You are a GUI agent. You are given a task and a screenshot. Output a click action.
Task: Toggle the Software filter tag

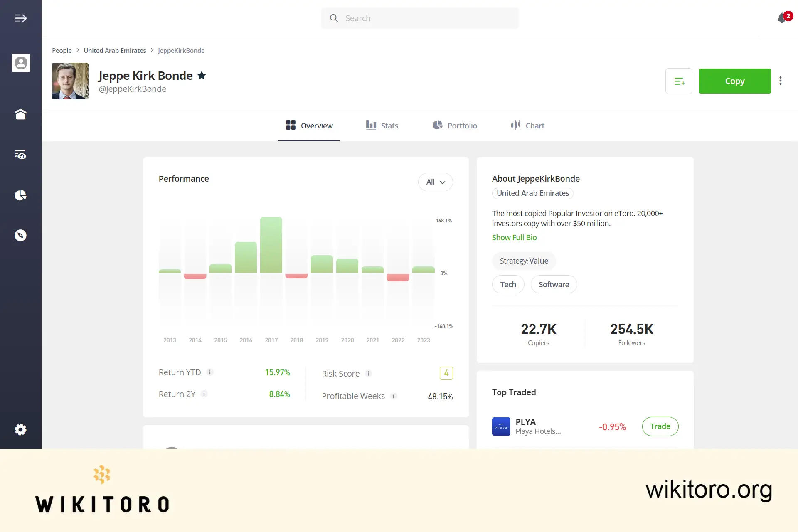[x=554, y=284]
